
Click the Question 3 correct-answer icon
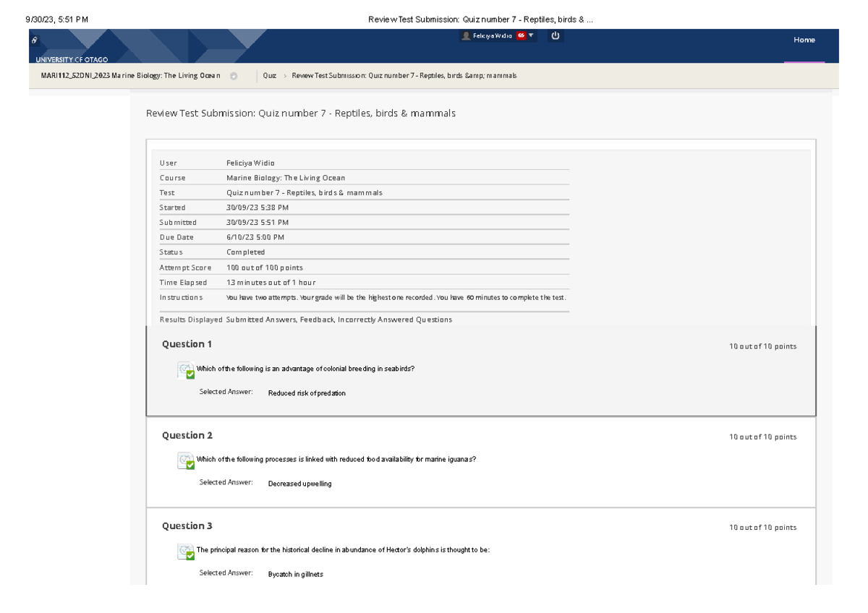[186, 552]
